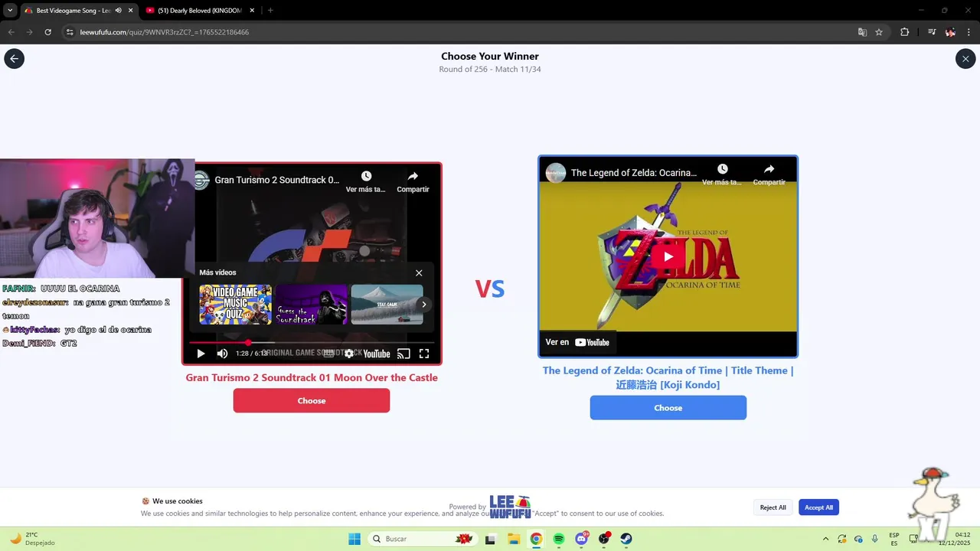Viewport: 980px width, 551px height.
Task: Toggle subtitles on the Gran Turismo video
Action: (x=328, y=354)
